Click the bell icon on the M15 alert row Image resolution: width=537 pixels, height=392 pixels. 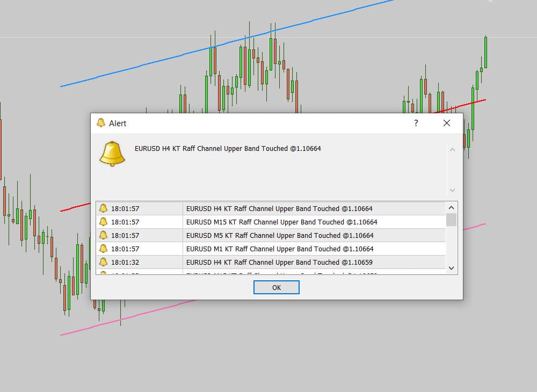pyautogui.click(x=103, y=222)
